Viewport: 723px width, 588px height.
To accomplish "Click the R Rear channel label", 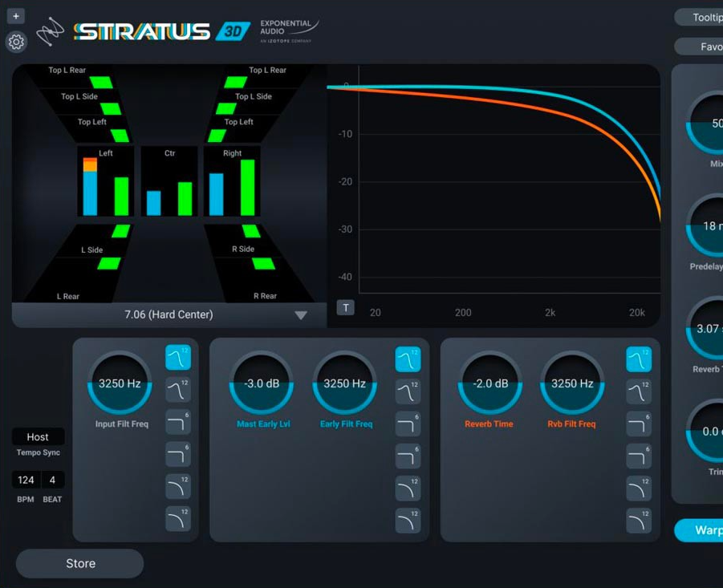I will coord(265,296).
